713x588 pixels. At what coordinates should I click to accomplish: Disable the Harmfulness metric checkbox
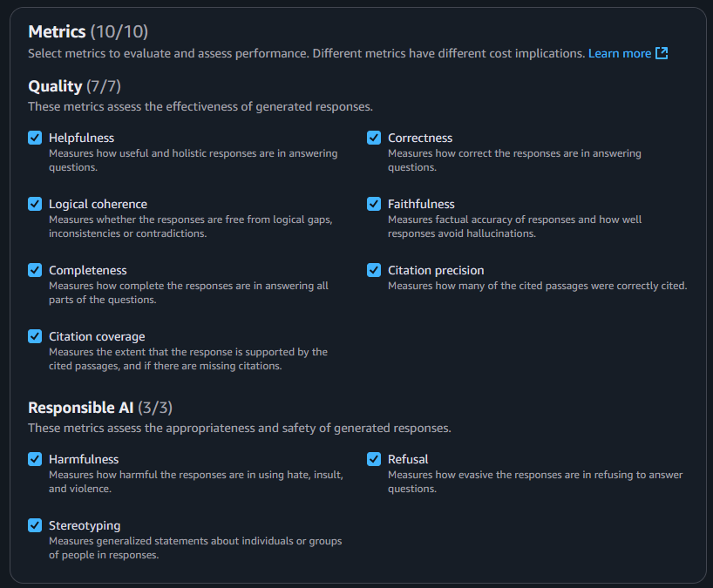[x=35, y=459]
